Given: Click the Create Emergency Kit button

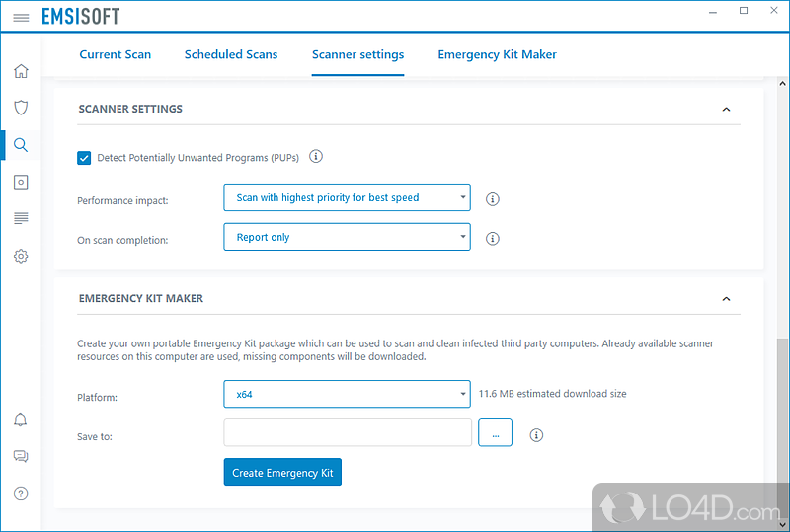Looking at the screenshot, I should point(282,473).
